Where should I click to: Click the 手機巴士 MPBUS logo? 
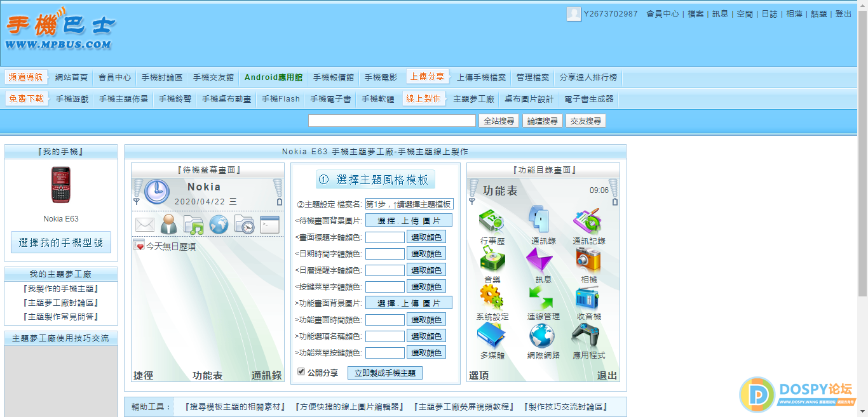(x=62, y=30)
